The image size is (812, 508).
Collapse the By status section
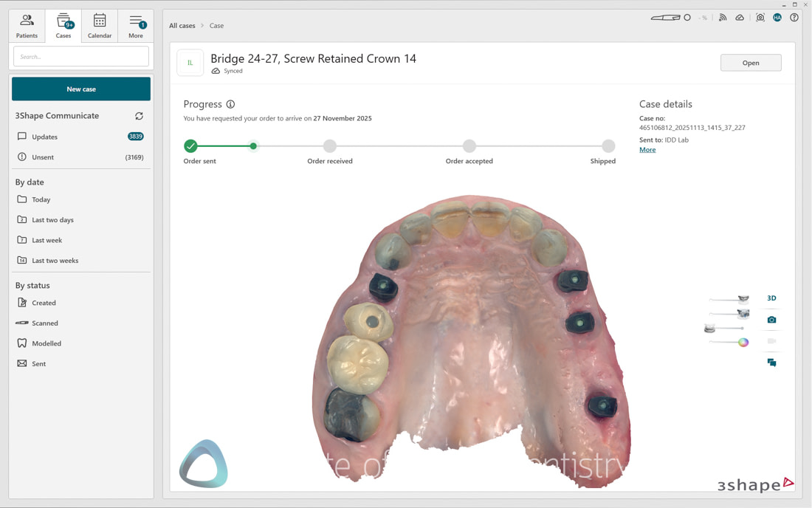(32, 285)
